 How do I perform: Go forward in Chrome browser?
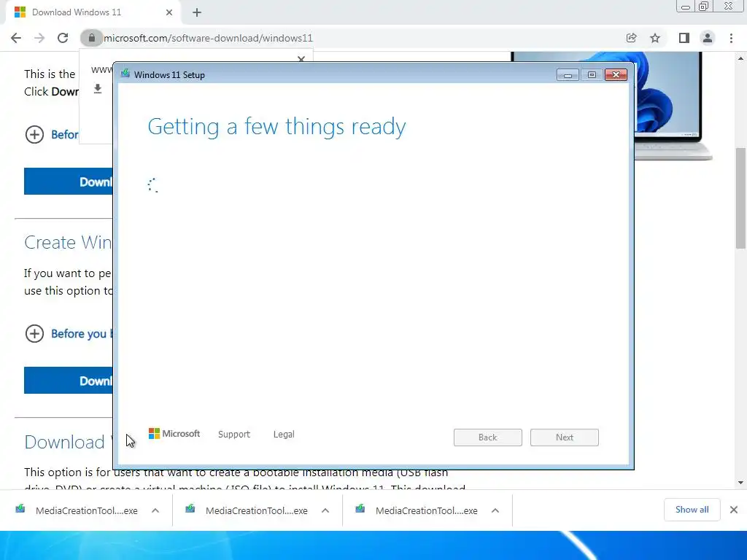coord(39,38)
